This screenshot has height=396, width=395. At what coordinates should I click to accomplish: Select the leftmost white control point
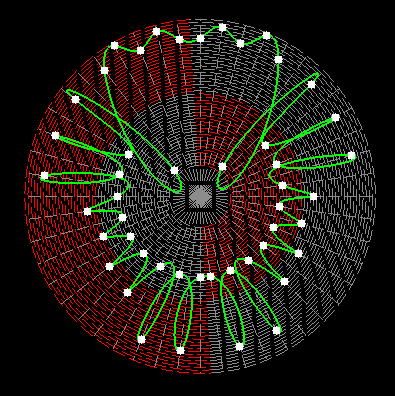[44, 175]
